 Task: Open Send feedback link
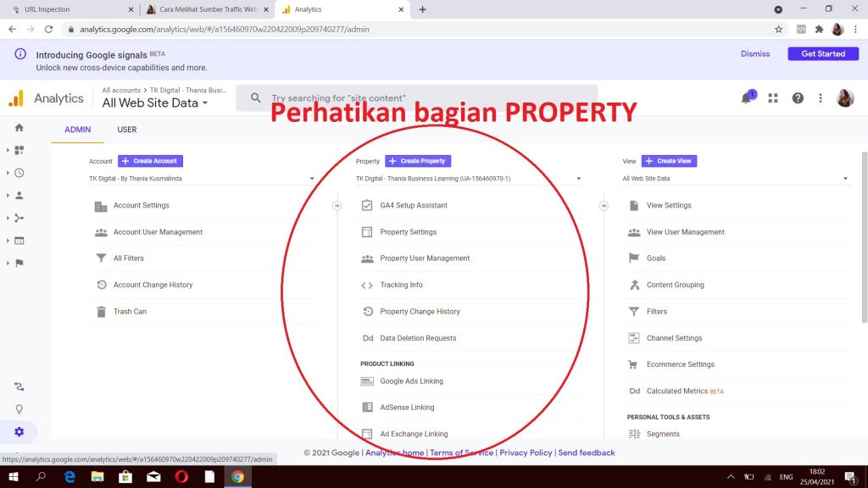pyautogui.click(x=587, y=452)
